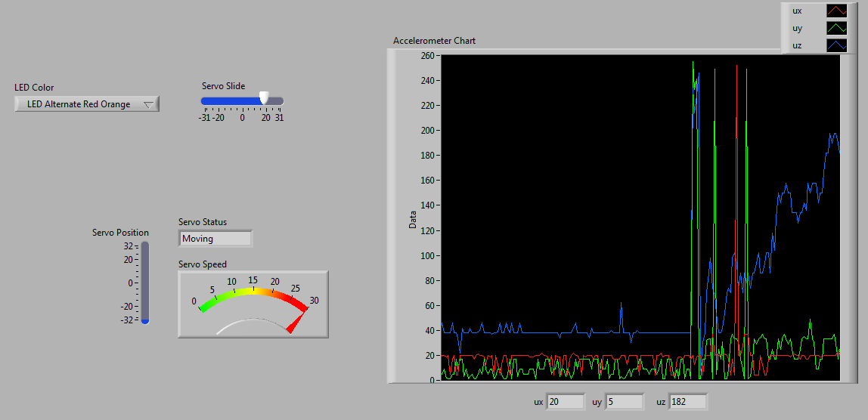Screen dimensions: 868x420
Task: Click the Data y-axis label
Action: [412, 221]
